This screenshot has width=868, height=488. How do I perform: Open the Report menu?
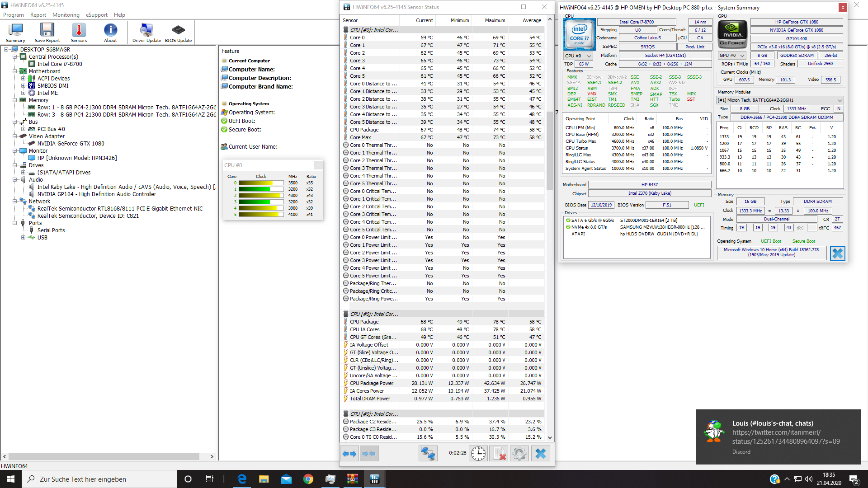[x=38, y=15]
